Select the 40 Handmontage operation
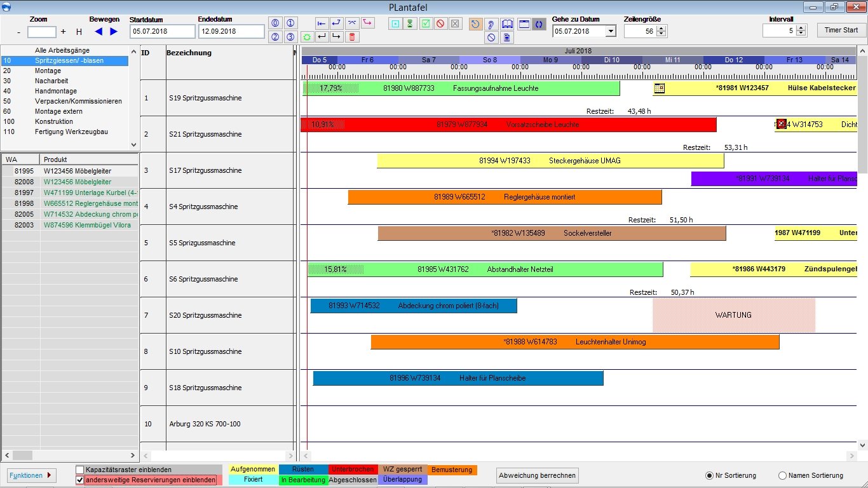The width and height of the screenshot is (868, 488). point(65,91)
